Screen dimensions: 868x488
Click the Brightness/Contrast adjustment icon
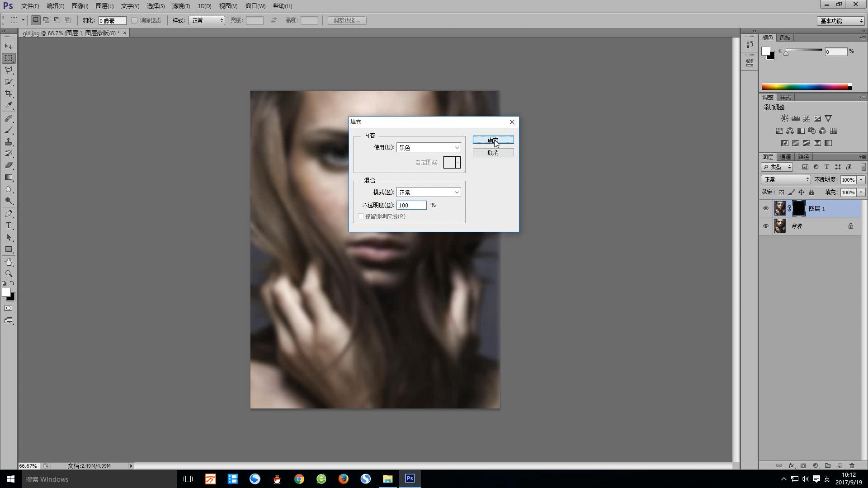[784, 118]
